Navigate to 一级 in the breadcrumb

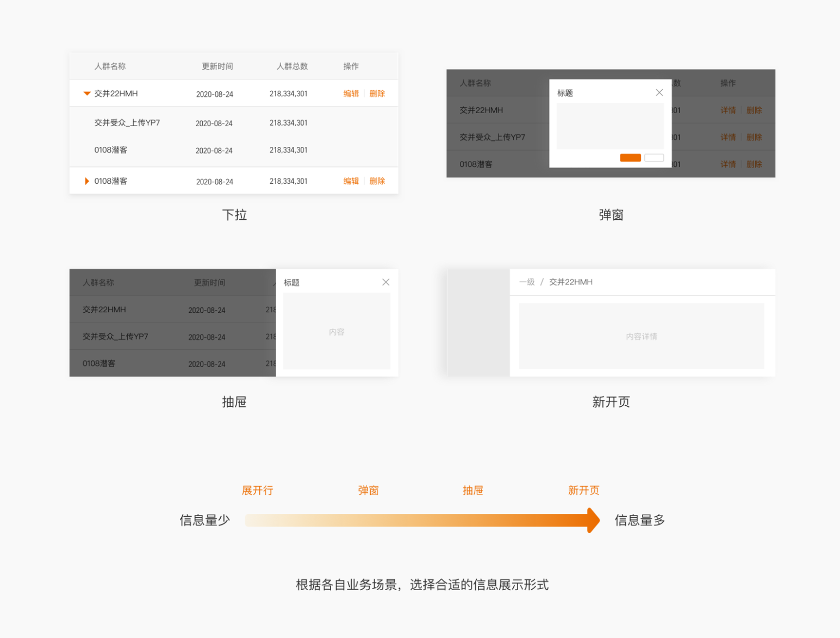527,282
